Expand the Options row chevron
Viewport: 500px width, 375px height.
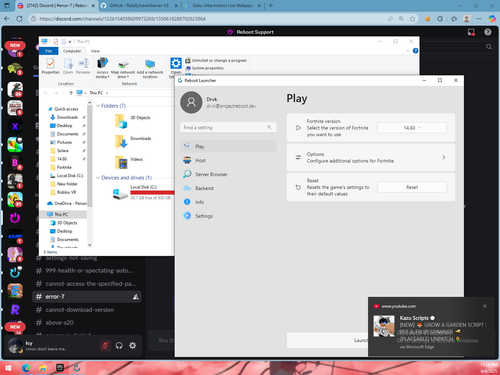tap(444, 157)
